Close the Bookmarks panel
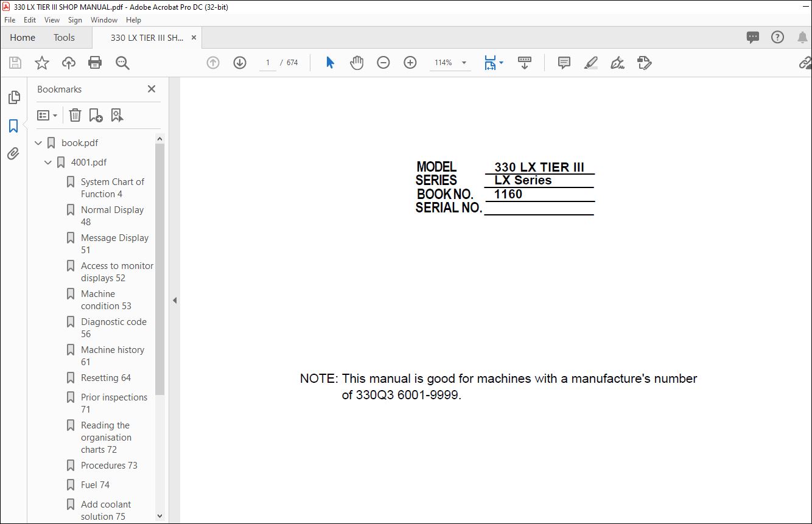The width and height of the screenshot is (812, 524). tap(152, 89)
